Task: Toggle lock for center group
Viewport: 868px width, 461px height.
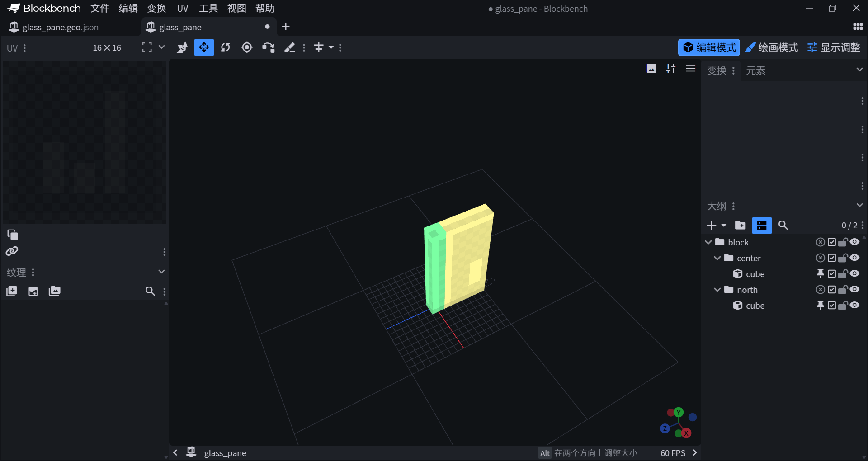Action: tap(843, 258)
